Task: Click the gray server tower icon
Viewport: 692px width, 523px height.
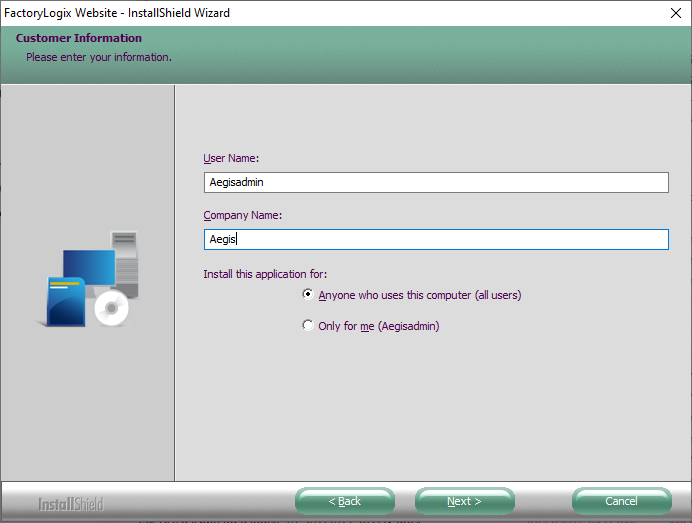Action: [126, 260]
